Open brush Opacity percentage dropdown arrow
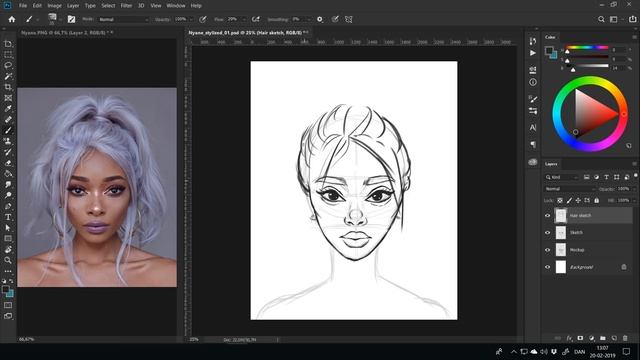 pos(191,19)
